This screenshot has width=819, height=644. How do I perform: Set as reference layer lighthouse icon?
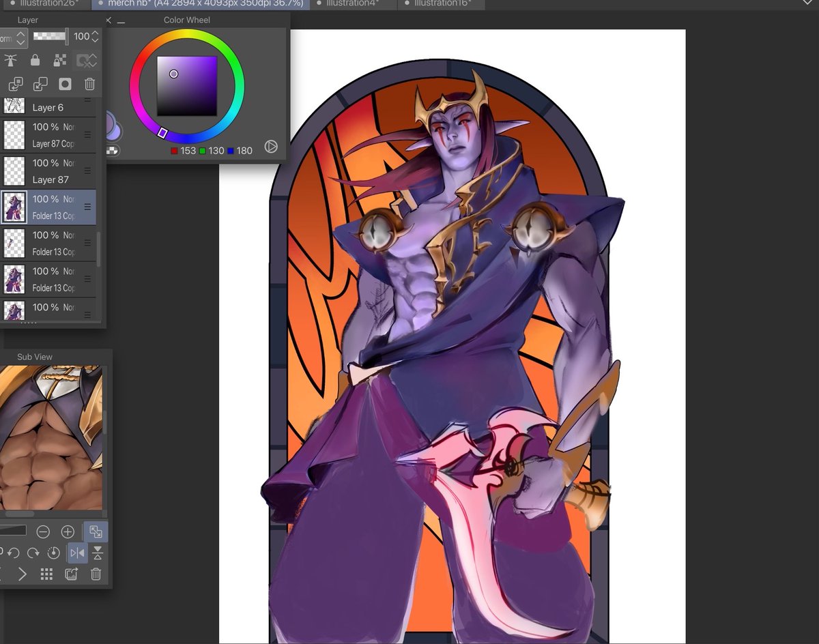[x=10, y=61]
